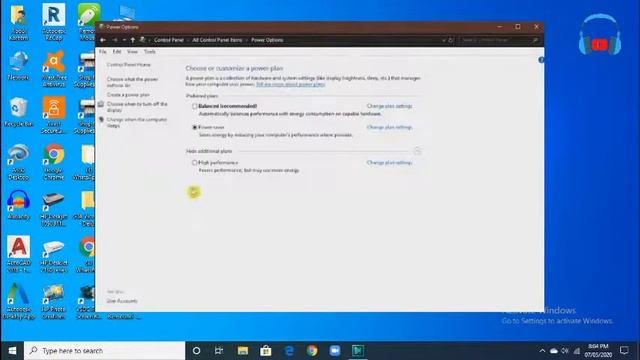Refresh the Power Options address bar

click(451, 40)
